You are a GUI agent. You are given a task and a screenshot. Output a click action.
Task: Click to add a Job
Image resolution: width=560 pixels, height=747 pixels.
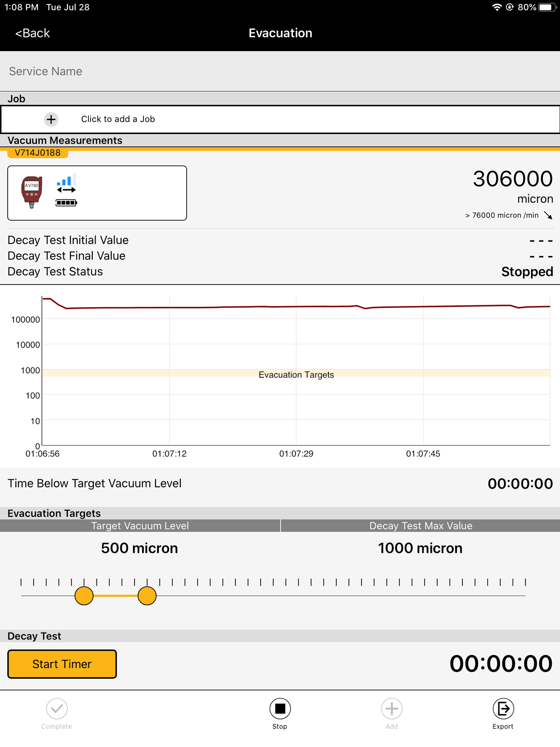(x=118, y=119)
